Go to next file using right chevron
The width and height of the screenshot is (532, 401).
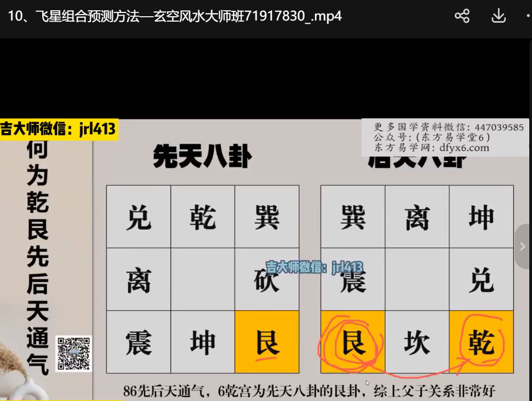click(522, 246)
